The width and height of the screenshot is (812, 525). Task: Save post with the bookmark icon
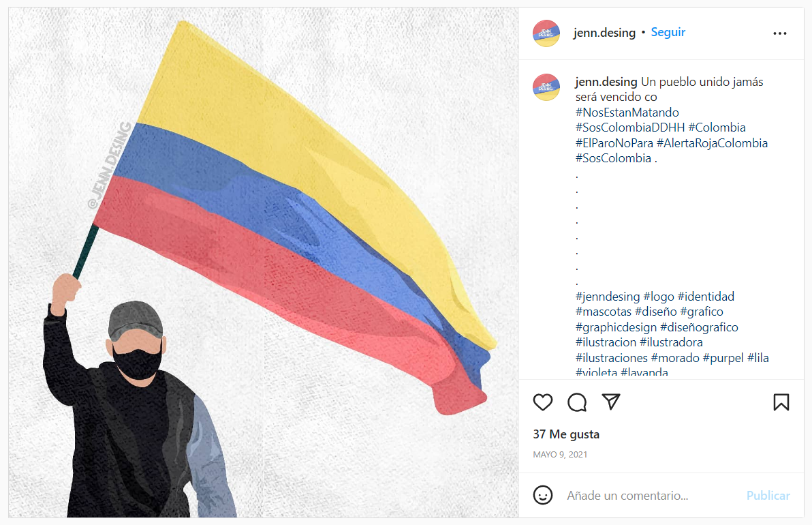click(781, 402)
